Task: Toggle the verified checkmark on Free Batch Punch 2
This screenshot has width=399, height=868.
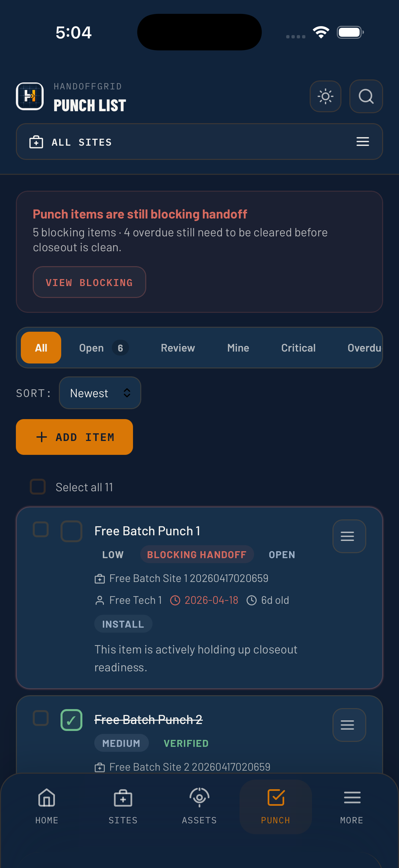Action: coord(71,720)
